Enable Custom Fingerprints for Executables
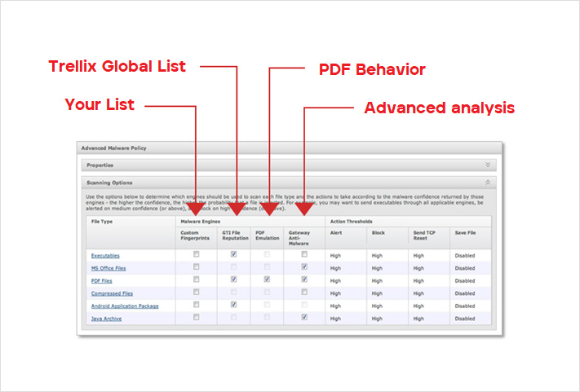 196,254
